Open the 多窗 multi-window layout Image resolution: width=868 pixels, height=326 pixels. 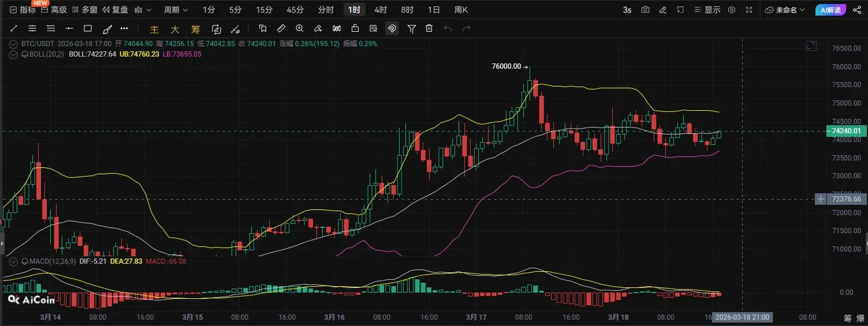click(84, 10)
